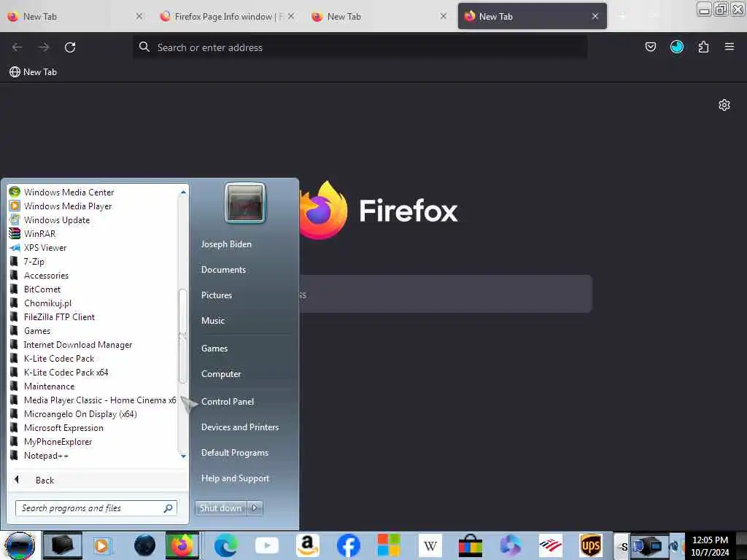Click New Tab bookmark in bookmarks toolbar

(x=34, y=72)
